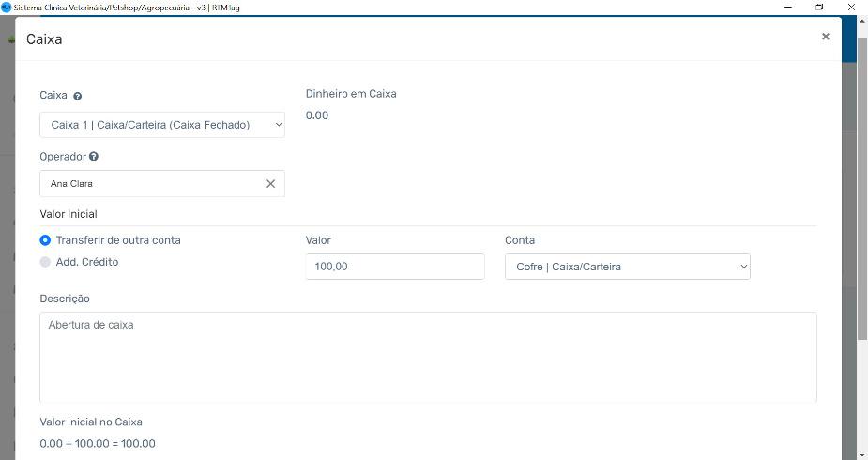Close the application window from the title bar

point(851,7)
